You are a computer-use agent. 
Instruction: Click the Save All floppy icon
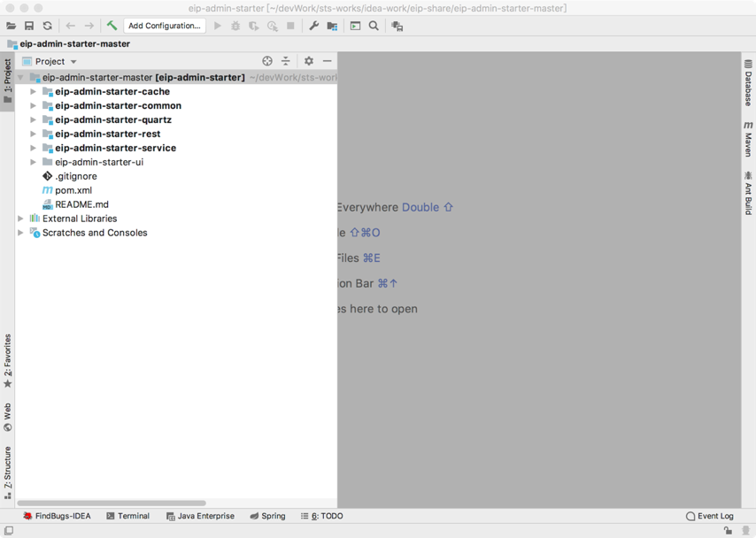29,26
